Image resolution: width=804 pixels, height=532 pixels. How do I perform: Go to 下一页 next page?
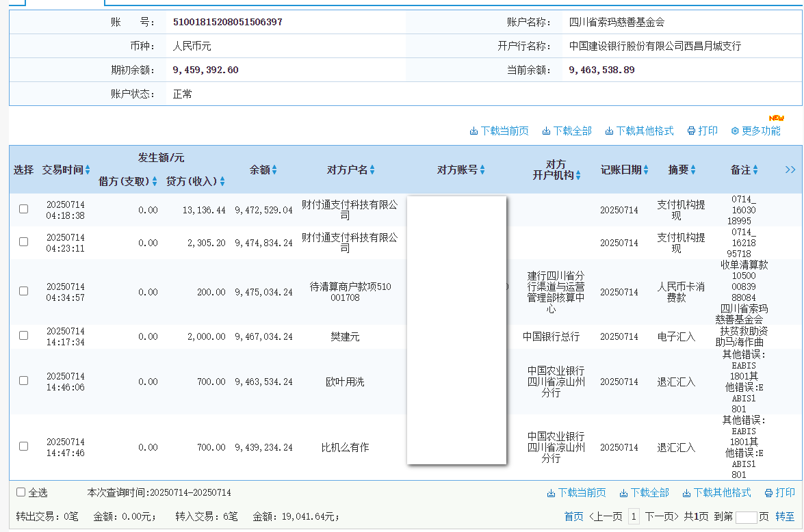pyautogui.click(x=662, y=517)
